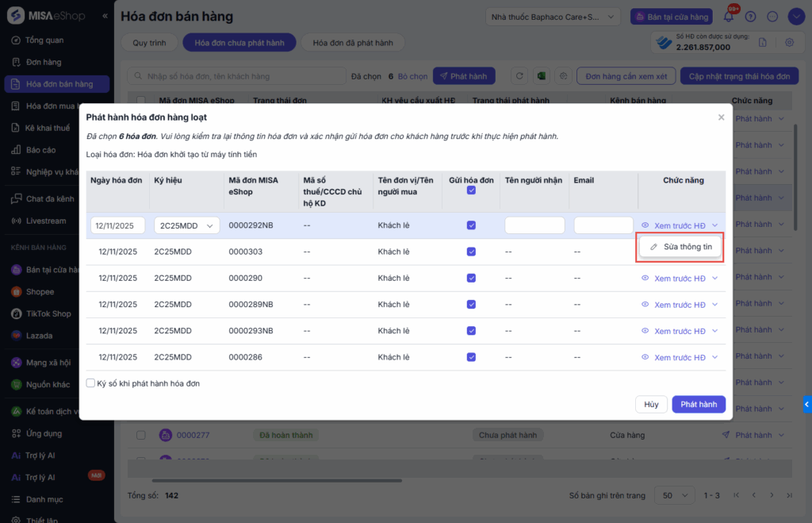The image size is (812, 523).
Task: Click settings gear beside invoice balance
Action: [789, 43]
